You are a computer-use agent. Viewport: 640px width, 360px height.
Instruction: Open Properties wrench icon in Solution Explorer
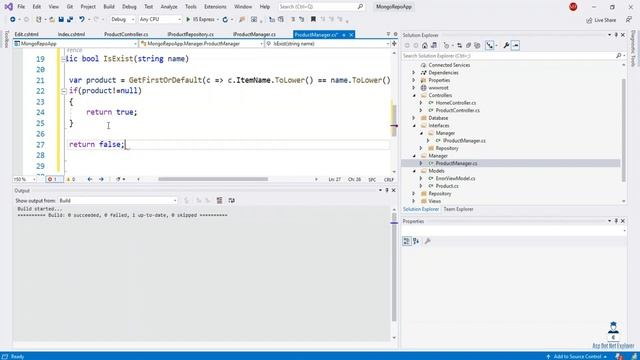(506, 45)
